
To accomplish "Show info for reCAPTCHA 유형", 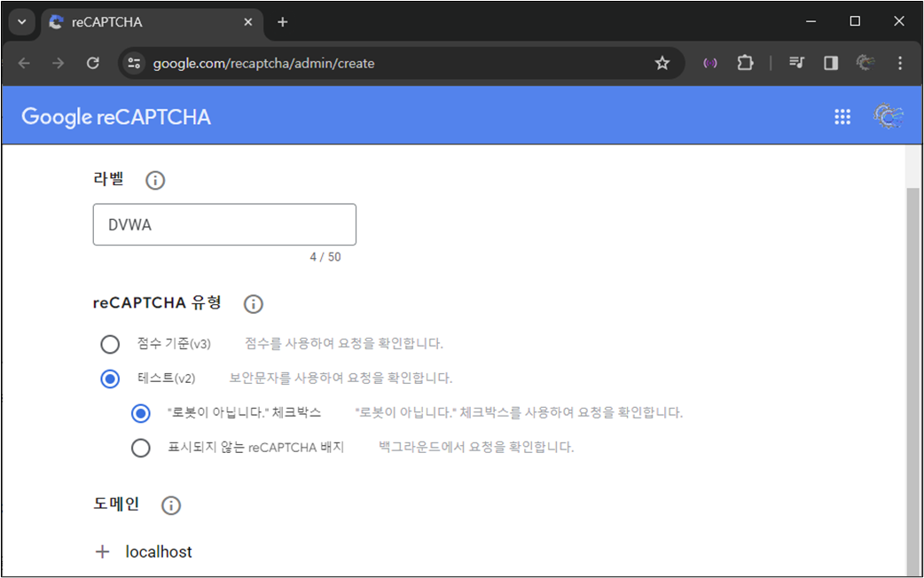I will click(x=254, y=304).
